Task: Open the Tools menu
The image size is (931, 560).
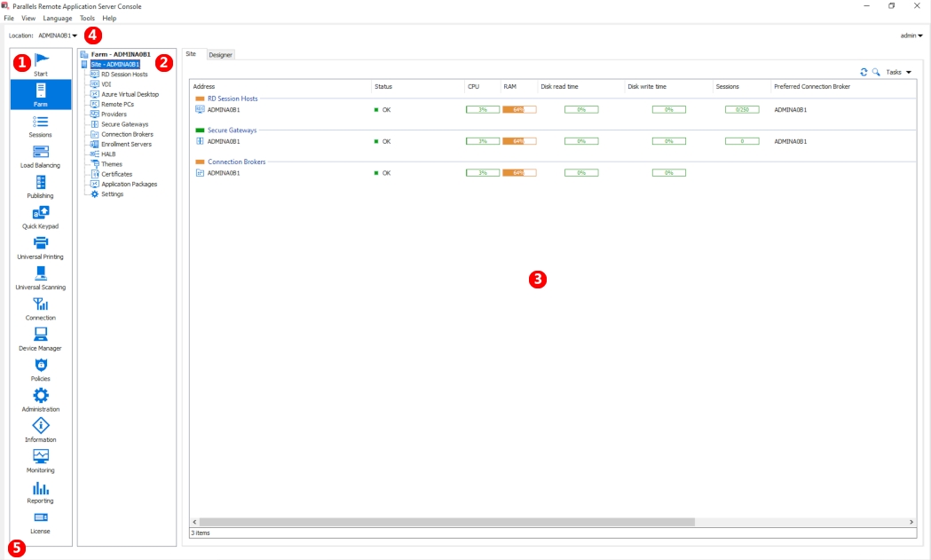Action: click(86, 18)
